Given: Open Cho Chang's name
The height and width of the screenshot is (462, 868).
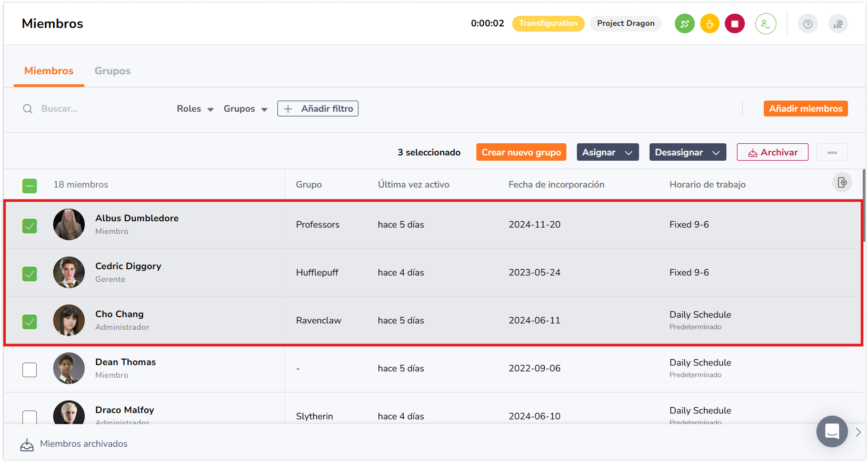Looking at the screenshot, I should click(119, 314).
